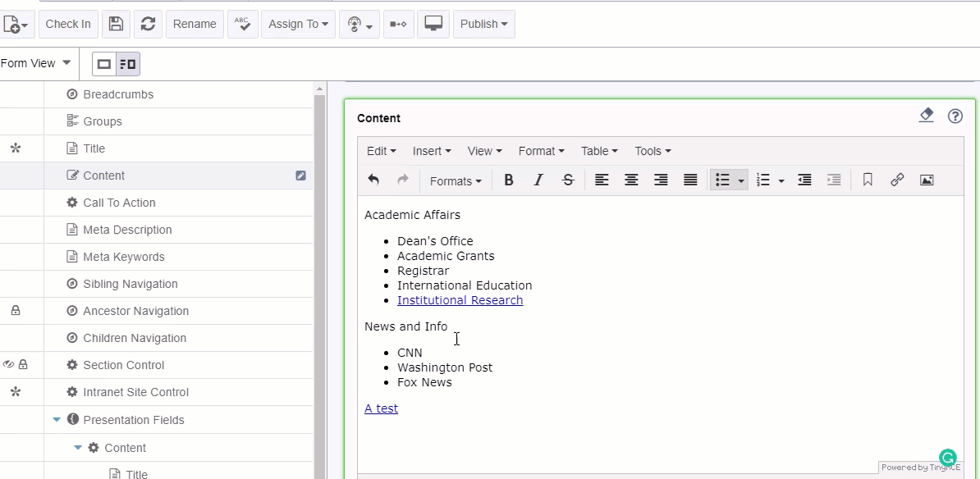Click the Decrease indent icon
Screen dimensions: 980x479
[804, 180]
